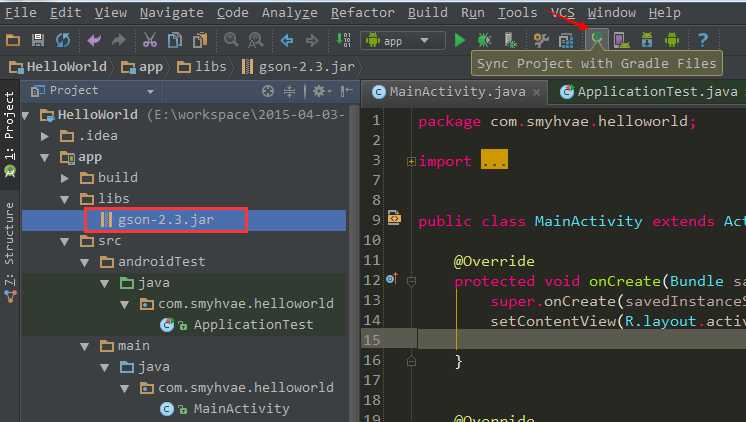Click HelloWorld in the breadcrumb bar
The height and width of the screenshot is (422, 746).
pos(58,67)
